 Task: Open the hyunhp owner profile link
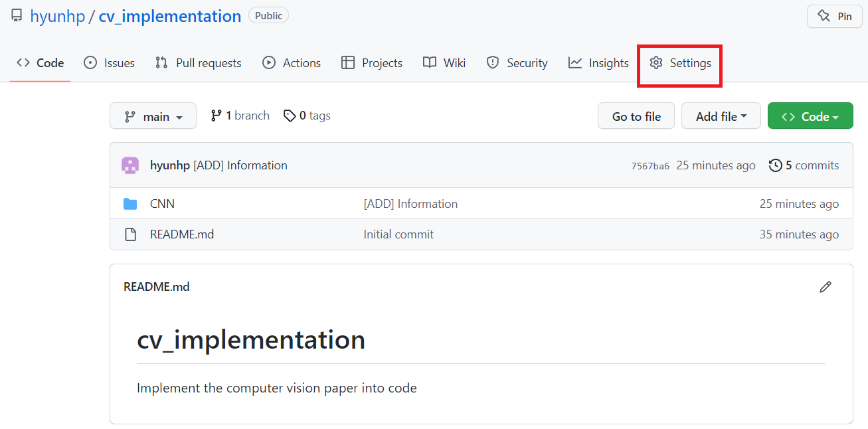(x=58, y=17)
